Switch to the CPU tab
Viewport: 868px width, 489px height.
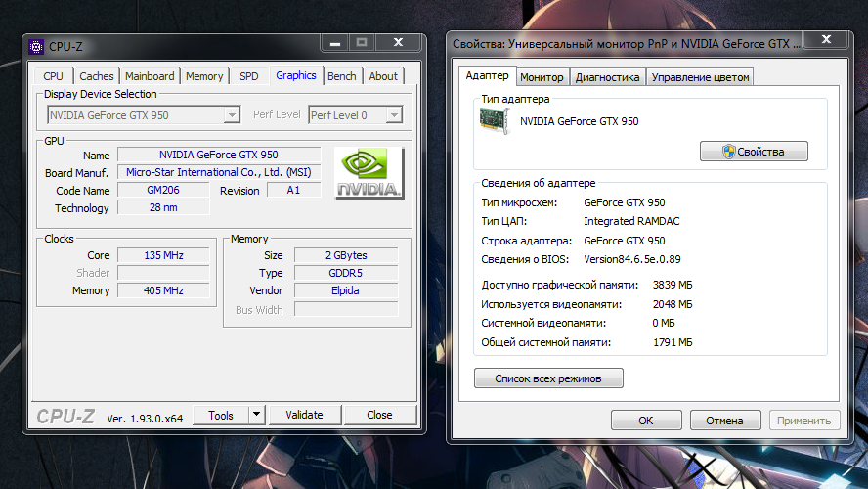coord(53,76)
